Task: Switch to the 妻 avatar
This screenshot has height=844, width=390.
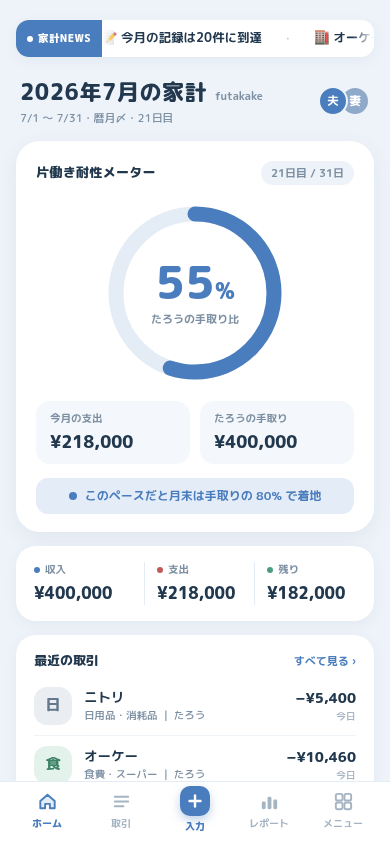Action: point(356,101)
